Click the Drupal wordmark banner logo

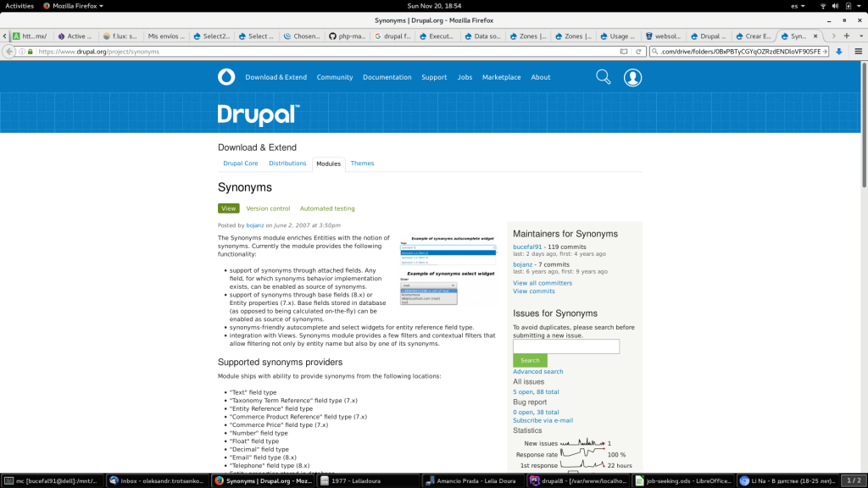point(259,115)
